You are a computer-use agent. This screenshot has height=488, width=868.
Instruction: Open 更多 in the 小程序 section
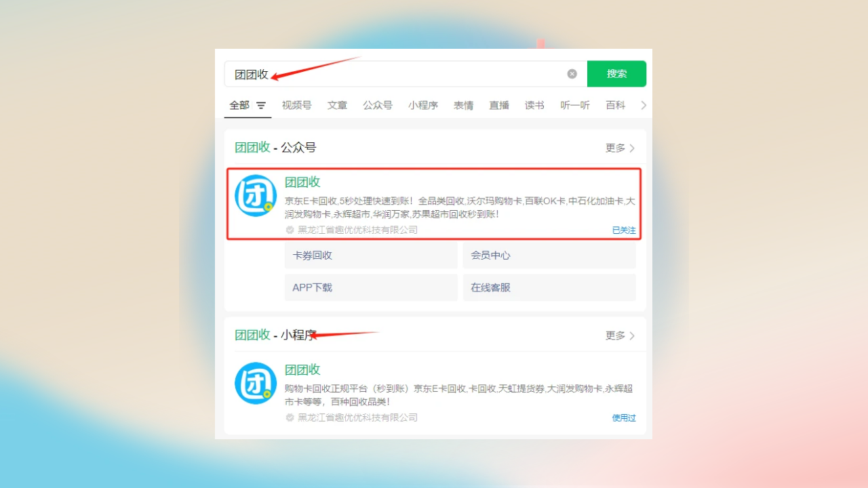620,335
